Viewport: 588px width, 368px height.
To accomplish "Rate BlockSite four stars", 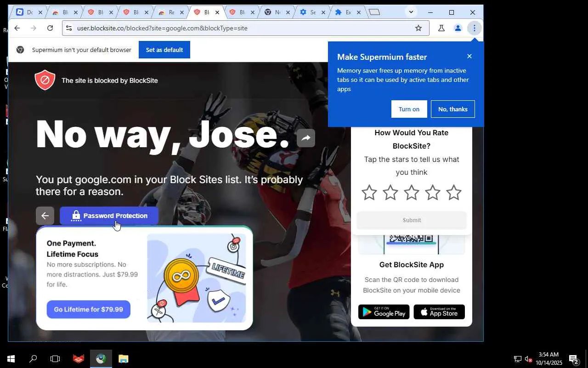I will coord(433,193).
